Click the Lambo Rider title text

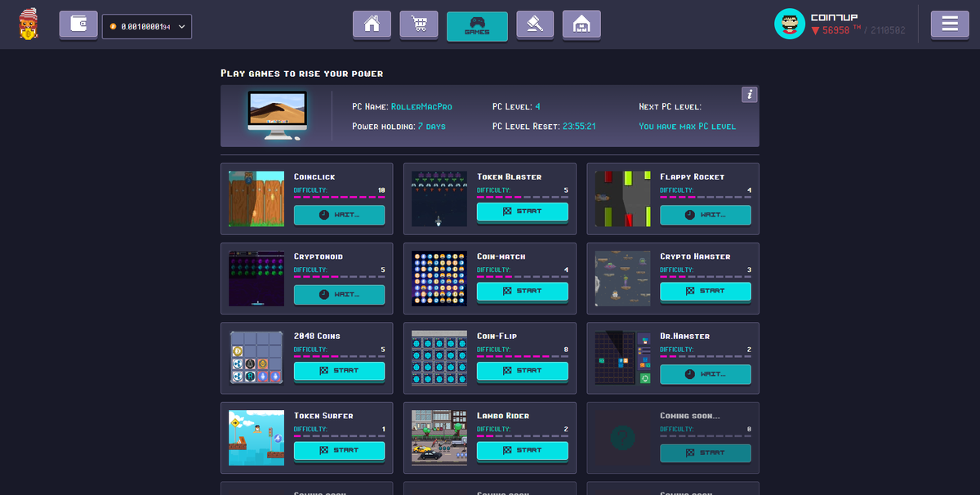click(x=503, y=416)
